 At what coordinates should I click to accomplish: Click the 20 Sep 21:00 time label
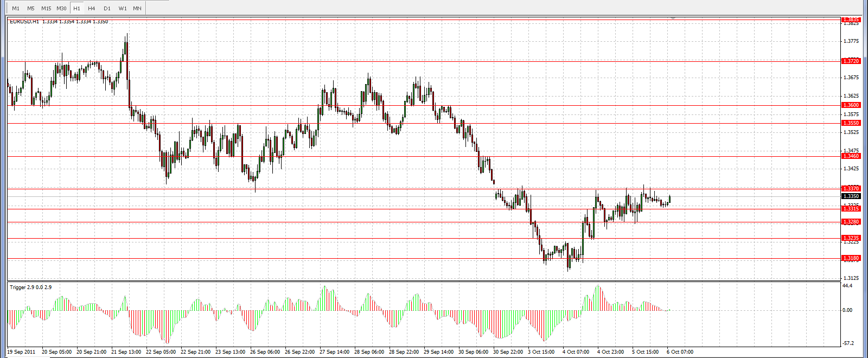92,352
